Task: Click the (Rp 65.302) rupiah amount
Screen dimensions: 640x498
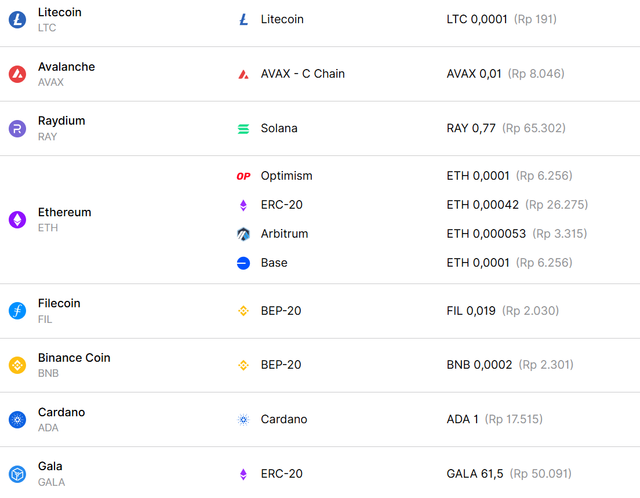Action: 534,128
